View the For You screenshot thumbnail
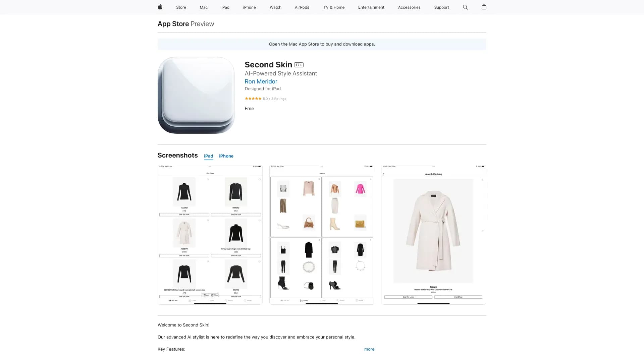 coord(210,235)
